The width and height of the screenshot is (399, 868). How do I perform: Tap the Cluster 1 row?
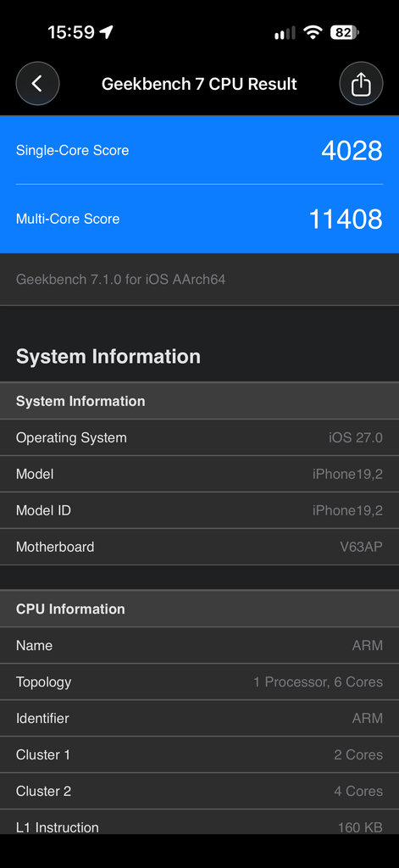[199, 755]
